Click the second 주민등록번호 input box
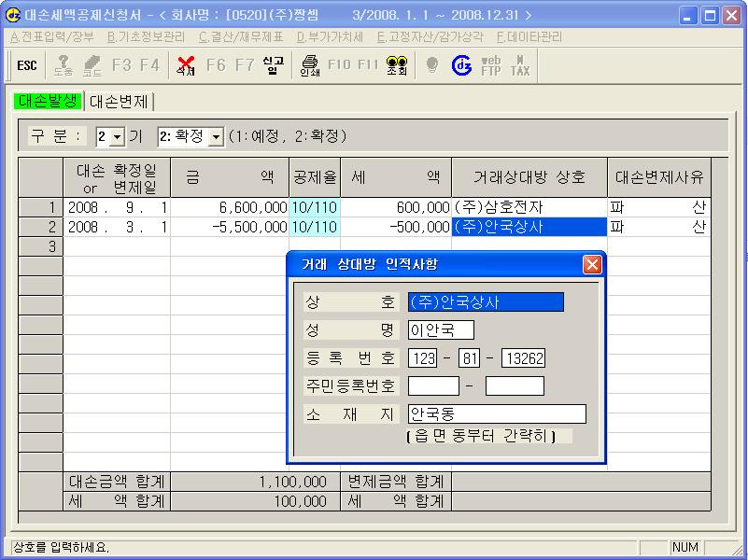Image resolution: width=748 pixels, height=560 pixels. click(x=515, y=386)
